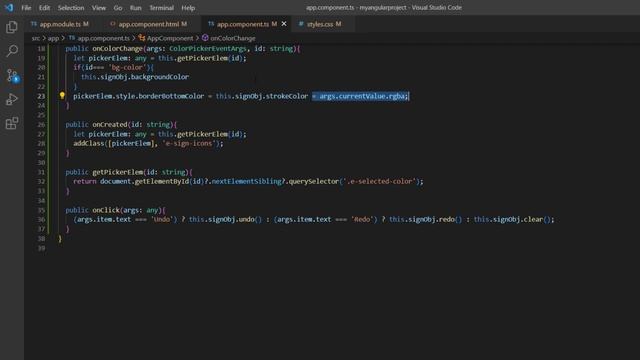640x360 pixels.
Task: Click line number 35 in the gutter
Action: point(41,210)
